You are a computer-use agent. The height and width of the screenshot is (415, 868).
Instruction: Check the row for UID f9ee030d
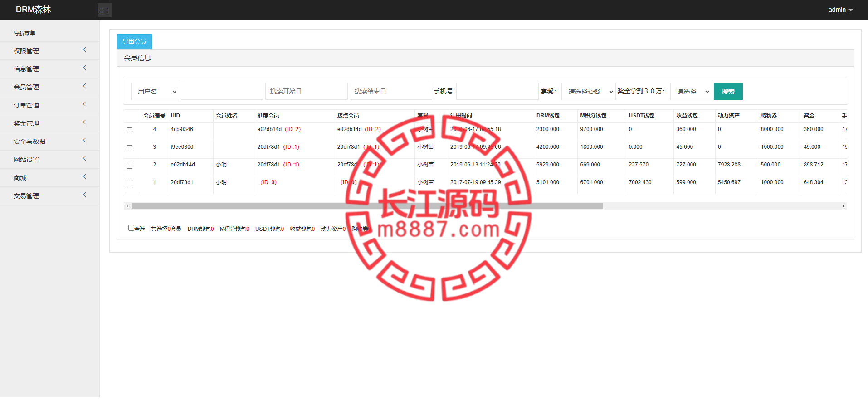[130, 148]
